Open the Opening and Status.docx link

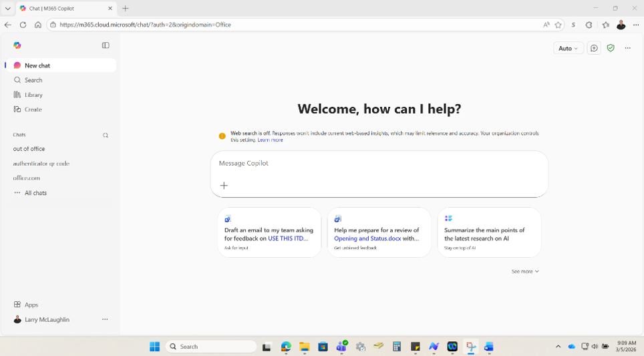pos(367,238)
